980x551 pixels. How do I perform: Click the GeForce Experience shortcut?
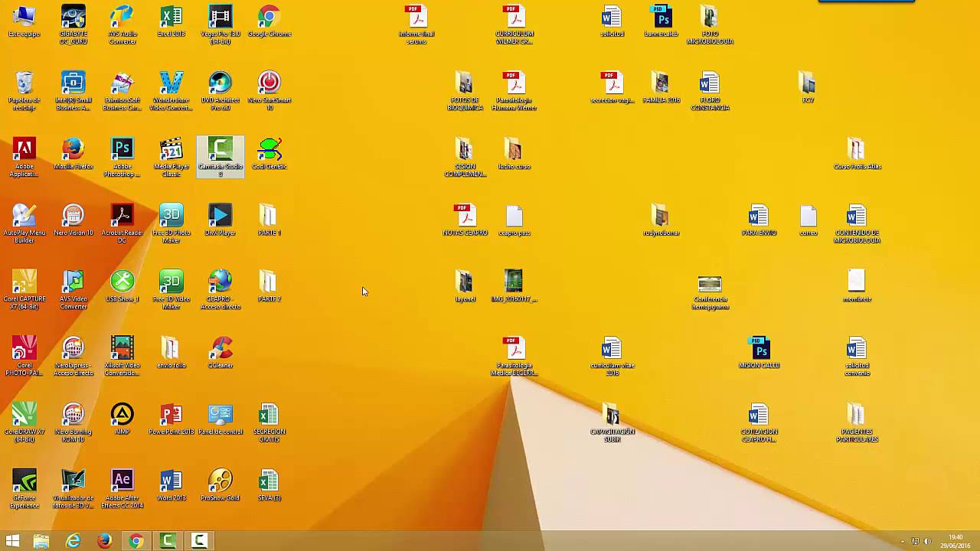click(24, 490)
